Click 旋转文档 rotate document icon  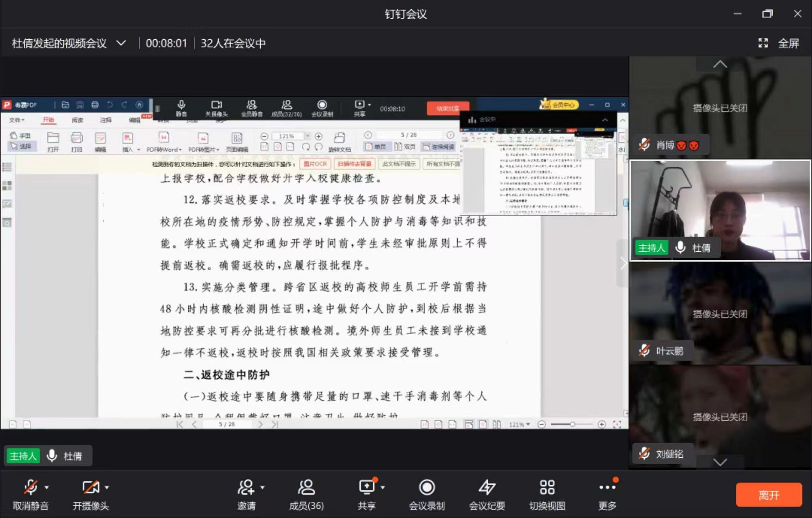click(x=340, y=142)
